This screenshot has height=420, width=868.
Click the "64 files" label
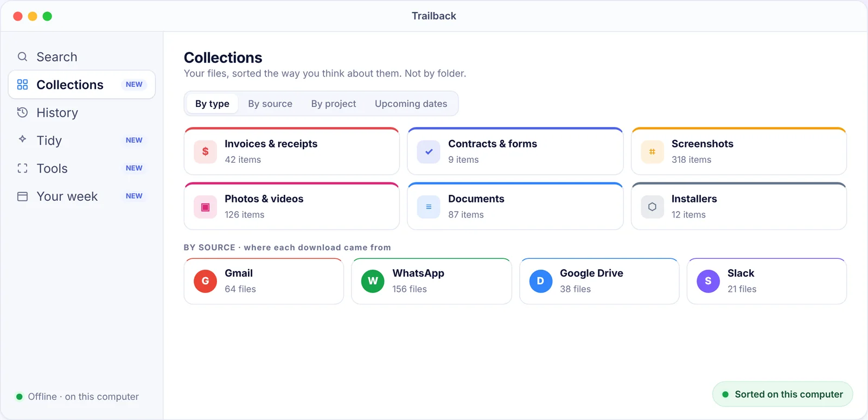[x=240, y=289]
